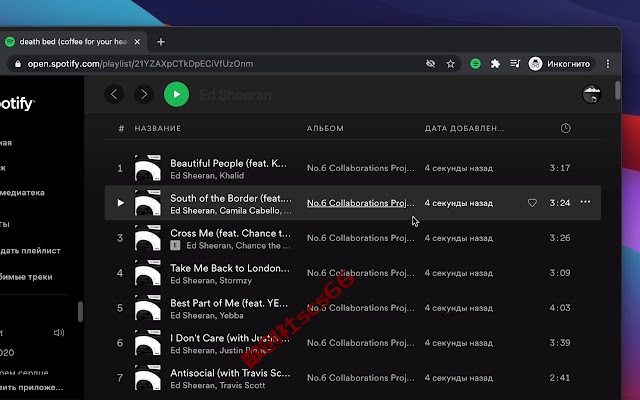Sort tracks by the НАЗВАНИЕ column

tap(158, 128)
